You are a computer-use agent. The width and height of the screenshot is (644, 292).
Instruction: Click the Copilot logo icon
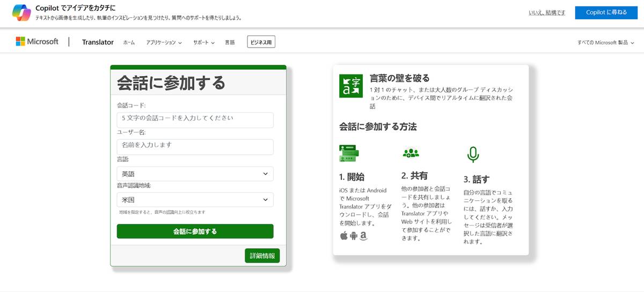[21, 13]
